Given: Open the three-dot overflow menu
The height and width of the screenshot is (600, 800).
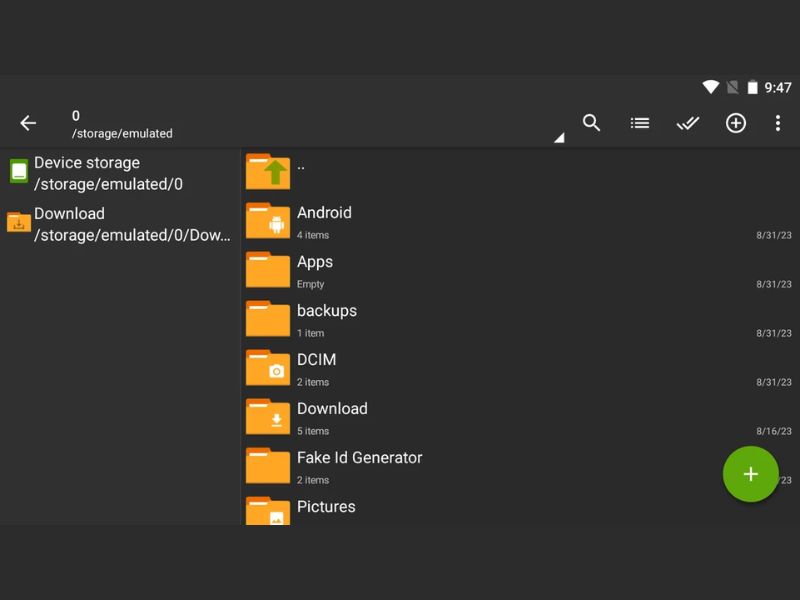Looking at the screenshot, I should pyautogui.click(x=778, y=123).
